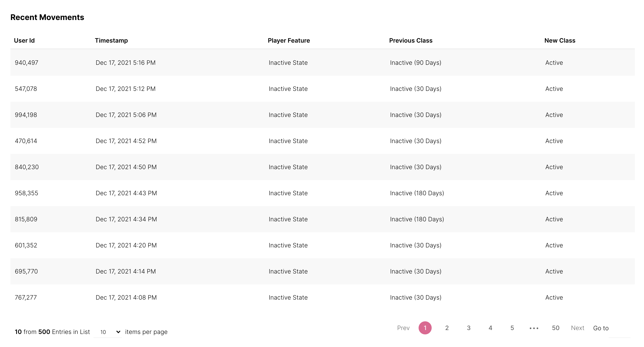Select row timestamped Dec 17, 2021 4:08 PM
Image resolution: width=644 pixels, height=347 pixels.
pyautogui.click(x=126, y=297)
